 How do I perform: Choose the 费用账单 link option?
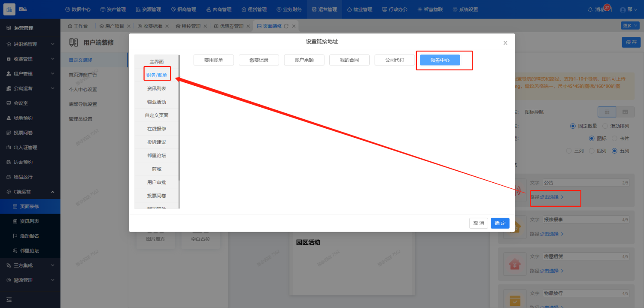coord(213,60)
